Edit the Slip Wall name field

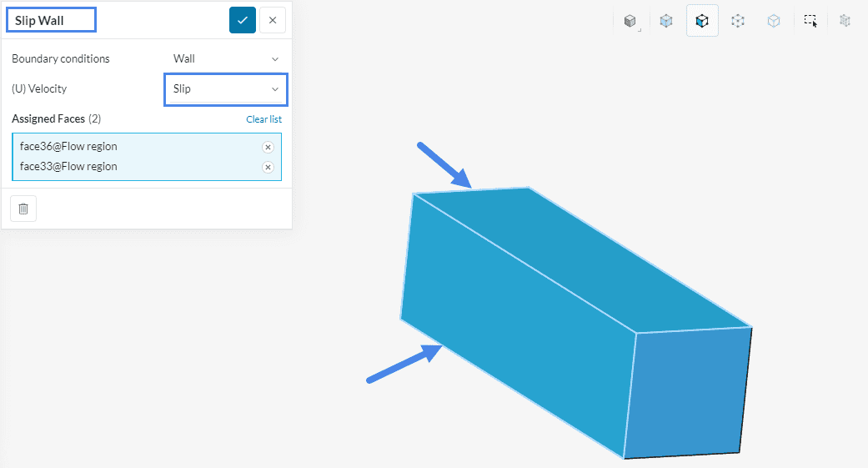52,20
